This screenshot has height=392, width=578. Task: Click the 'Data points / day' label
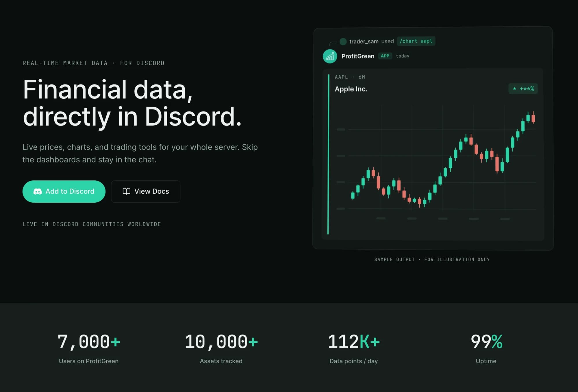[x=353, y=361]
